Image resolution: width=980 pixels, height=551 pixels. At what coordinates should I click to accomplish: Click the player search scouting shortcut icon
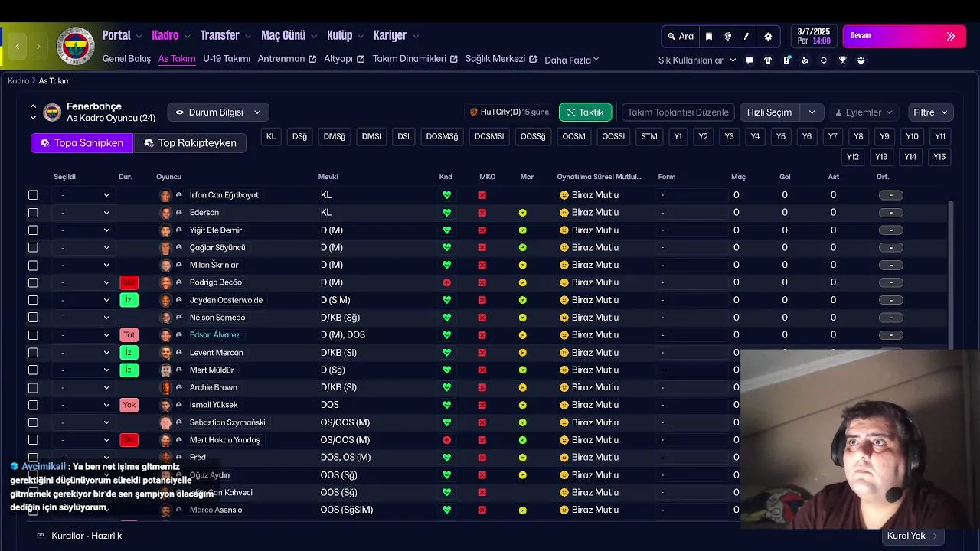coord(805,60)
